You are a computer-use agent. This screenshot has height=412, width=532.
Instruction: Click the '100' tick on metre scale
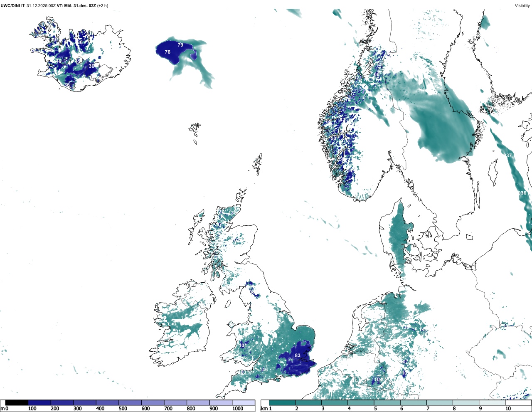32,409
